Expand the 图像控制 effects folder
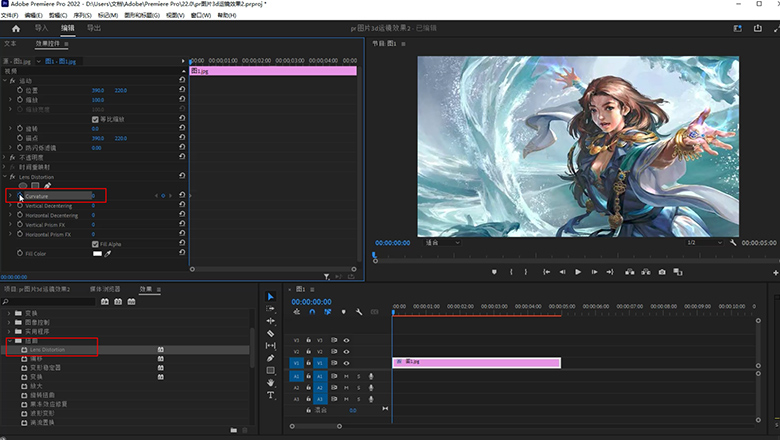The width and height of the screenshot is (780, 440). coord(10,323)
